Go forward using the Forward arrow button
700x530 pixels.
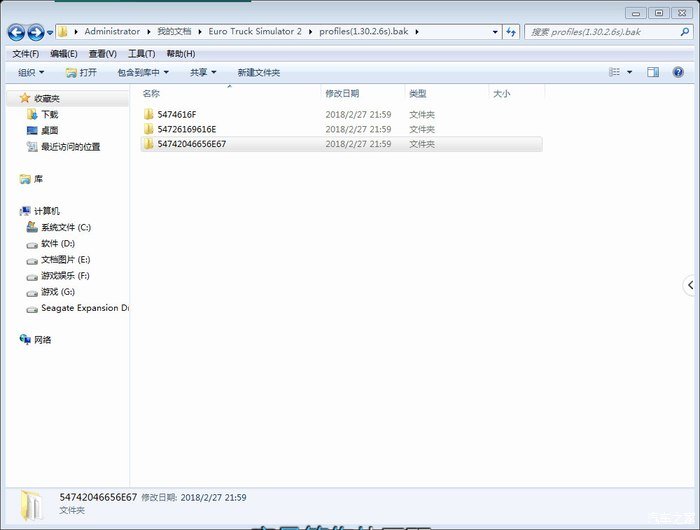pyautogui.click(x=36, y=32)
